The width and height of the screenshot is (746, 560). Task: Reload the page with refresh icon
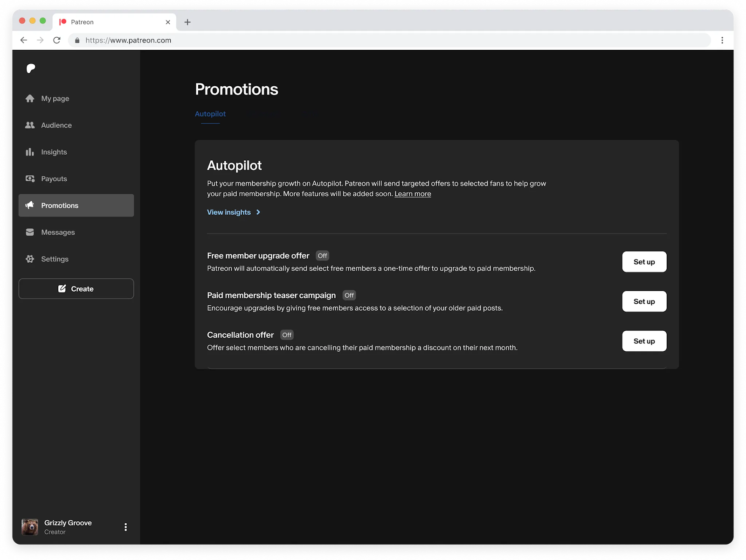click(x=57, y=40)
